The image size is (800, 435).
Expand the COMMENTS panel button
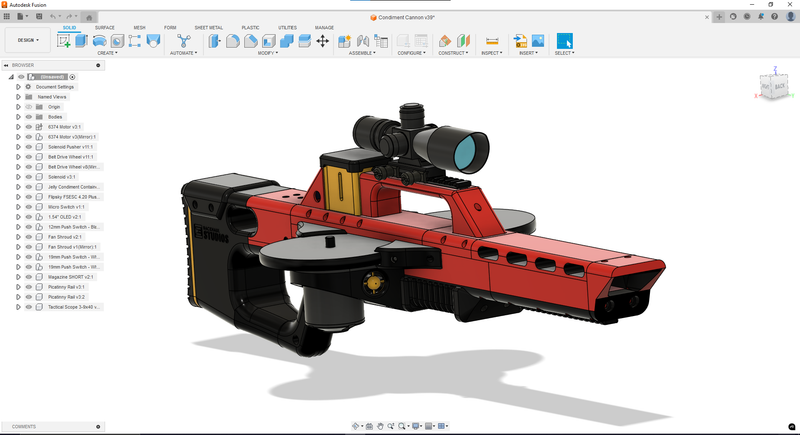pyautogui.click(x=98, y=426)
